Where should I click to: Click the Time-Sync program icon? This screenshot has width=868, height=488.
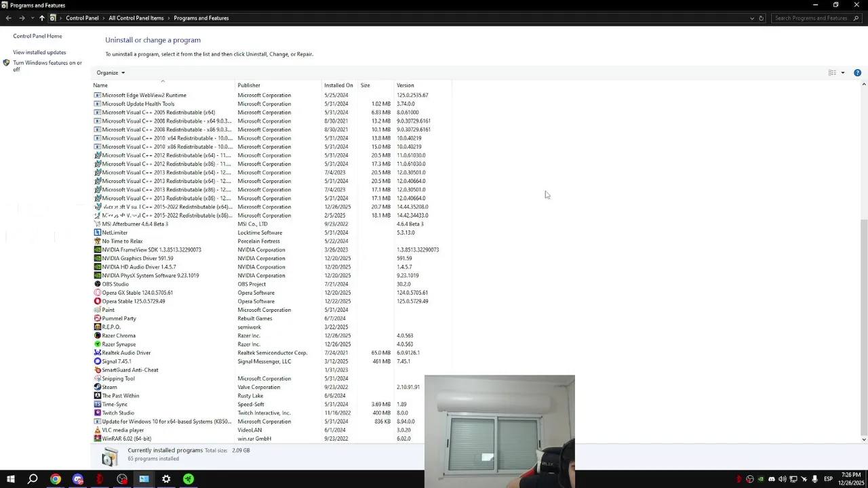click(x=97, y=404)
